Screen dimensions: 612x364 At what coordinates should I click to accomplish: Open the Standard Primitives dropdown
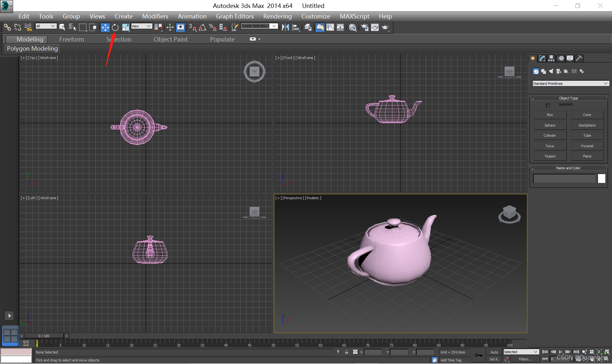tap(570, 84)
